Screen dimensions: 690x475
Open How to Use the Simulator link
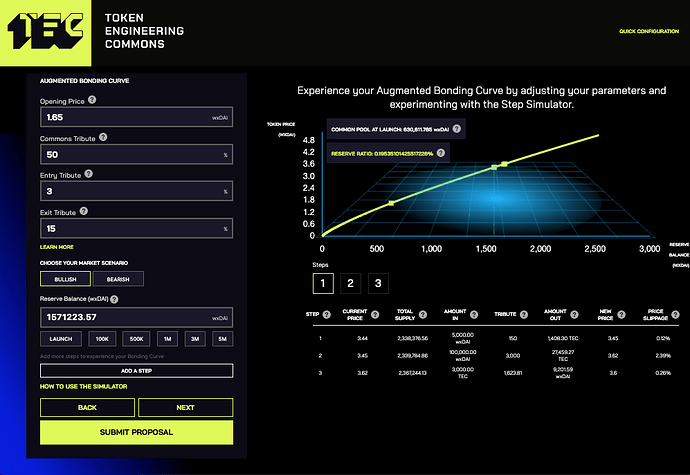[x=84, y=387]
